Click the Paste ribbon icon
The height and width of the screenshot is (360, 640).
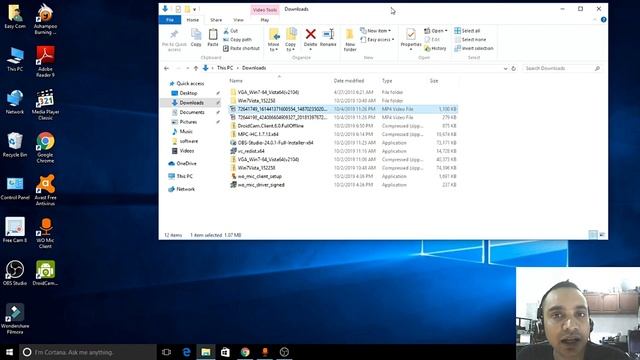pos(213,38)
